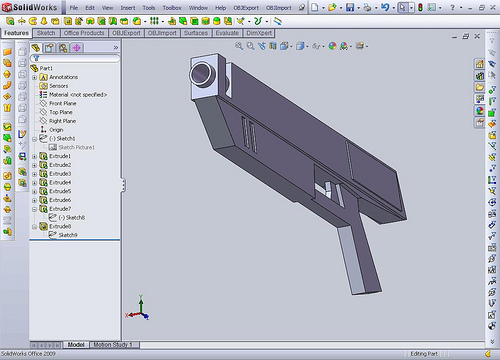500x360 pixels.
Task: Select the Top Plane item
Action: pyautogui.click(x=56, y=112)
